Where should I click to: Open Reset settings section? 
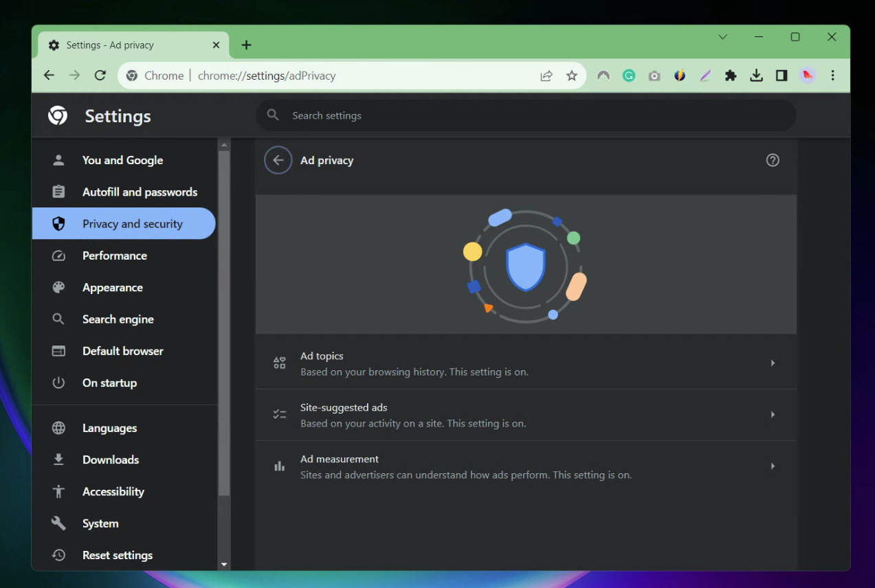[124, 555]
